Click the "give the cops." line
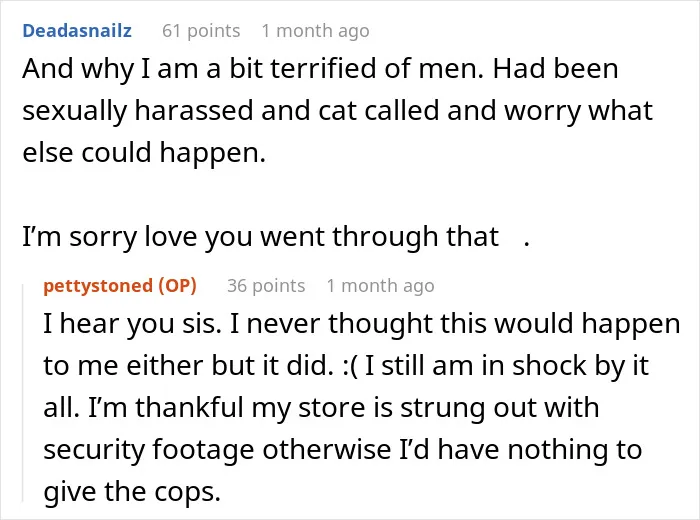700x520 pixels. (x=132, y=492)
